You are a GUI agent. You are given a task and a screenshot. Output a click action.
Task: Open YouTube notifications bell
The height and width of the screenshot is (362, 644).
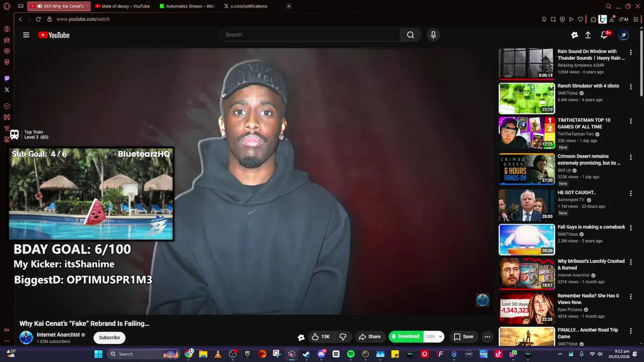click(604, 35)
